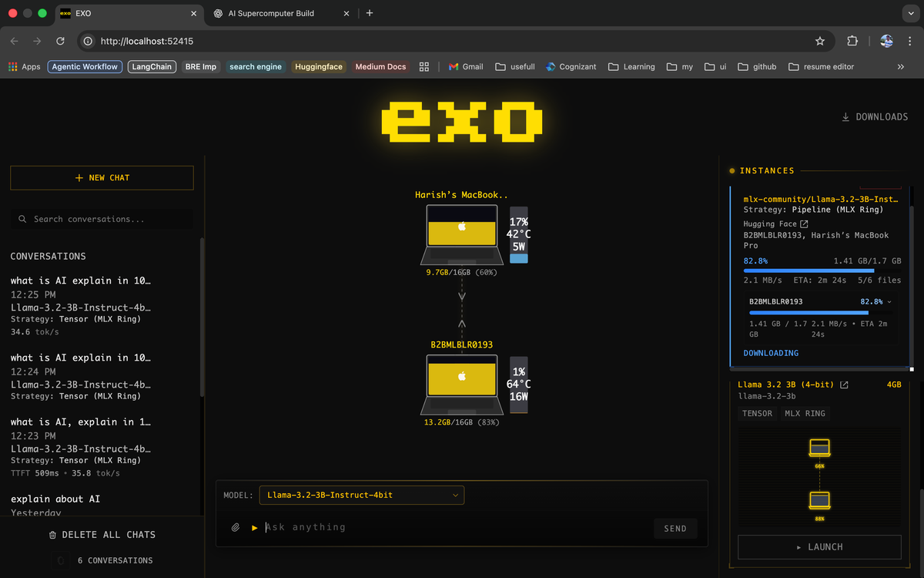This screenshot has width=924, height=578.
Task: Select the TENSOR strategy badge
Action: pyautogui.click(x=757, y=413)
